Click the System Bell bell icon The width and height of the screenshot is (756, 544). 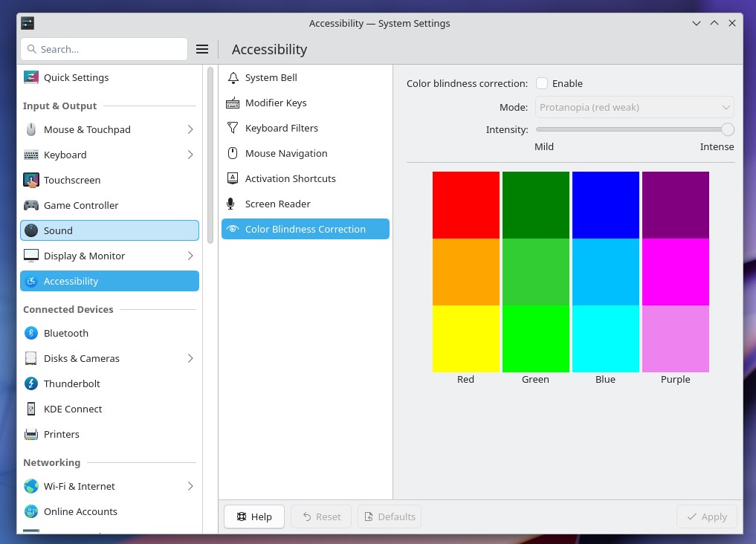click(x=233, y=77)
